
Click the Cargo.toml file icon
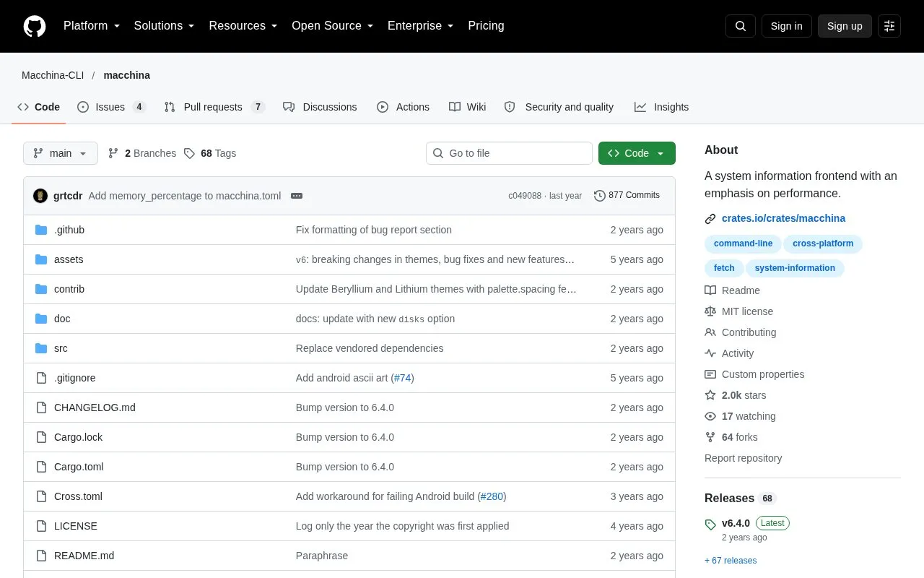(41, 467)
